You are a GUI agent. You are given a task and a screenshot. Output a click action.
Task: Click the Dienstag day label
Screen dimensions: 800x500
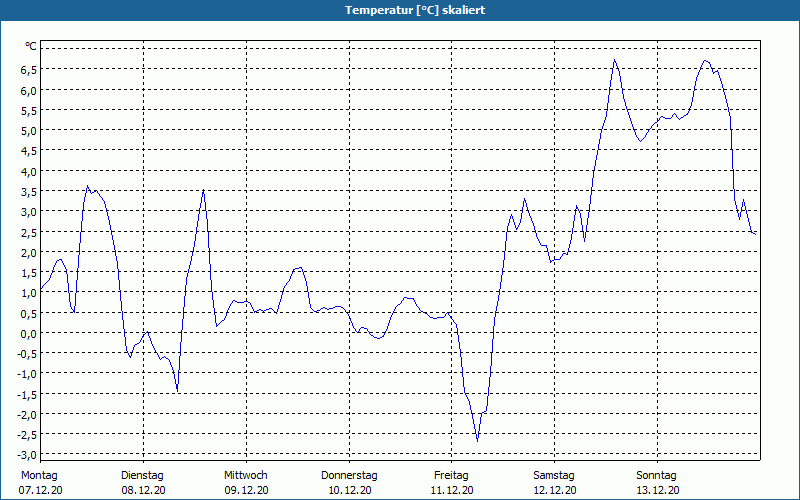pyautogui.click(x=142, y=476)
